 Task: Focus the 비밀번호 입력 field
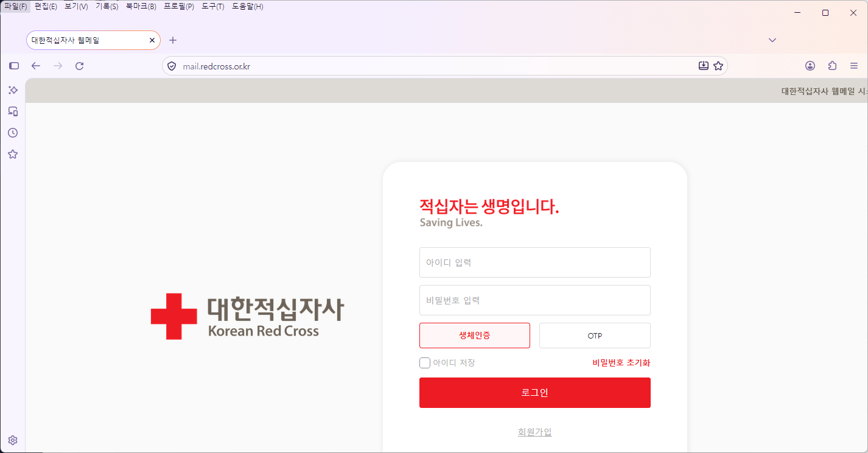pyautogui.click(x=535, y=300)
